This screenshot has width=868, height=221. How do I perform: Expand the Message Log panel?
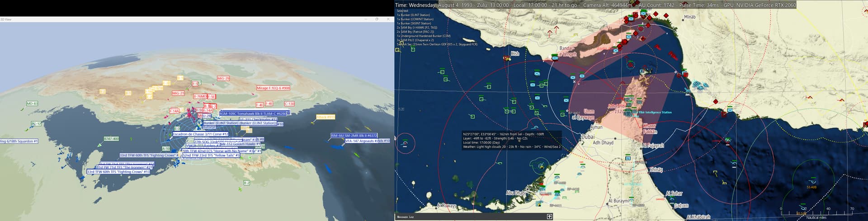click(x=549, y=217)
